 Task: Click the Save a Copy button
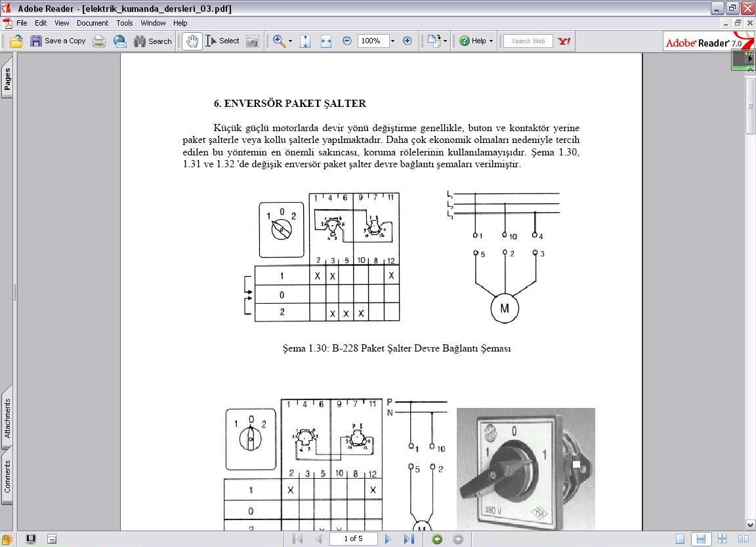58,41
